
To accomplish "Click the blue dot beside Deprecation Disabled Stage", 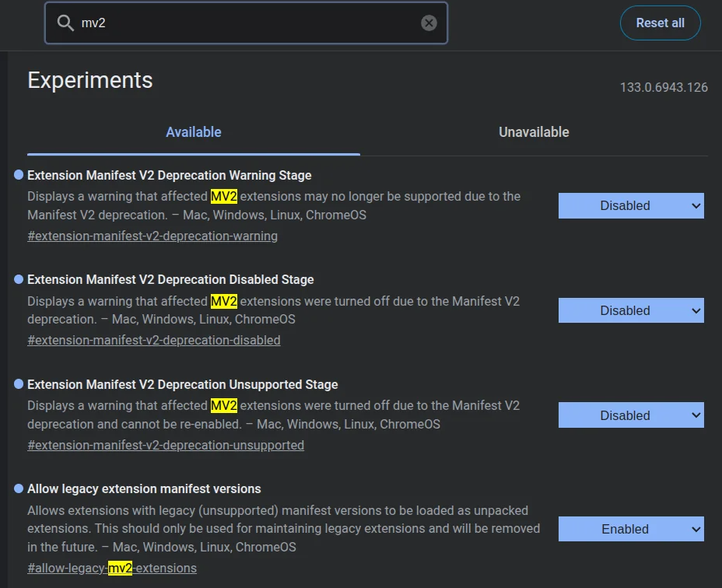I will tap(19, 279).
